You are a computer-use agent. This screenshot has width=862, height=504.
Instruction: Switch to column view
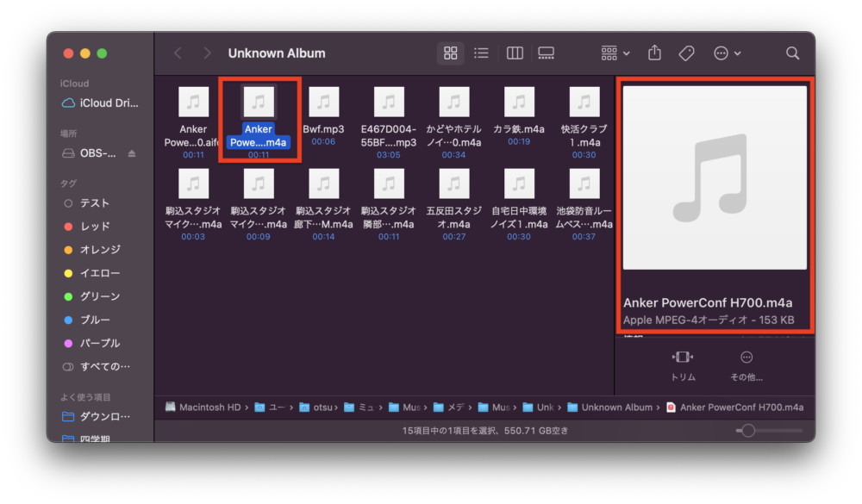tap(515, 53)
